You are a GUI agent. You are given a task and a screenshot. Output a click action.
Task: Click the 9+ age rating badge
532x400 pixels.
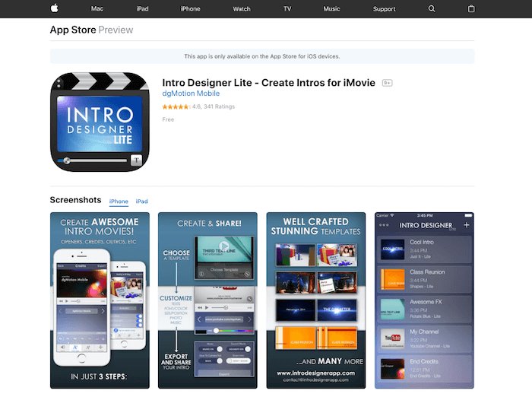pos(387,83)
